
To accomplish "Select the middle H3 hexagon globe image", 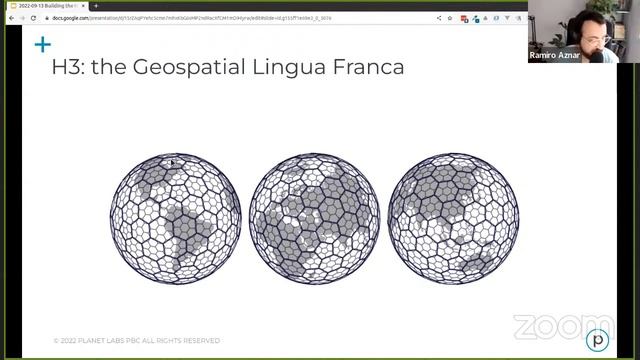I will click(314, 218).
